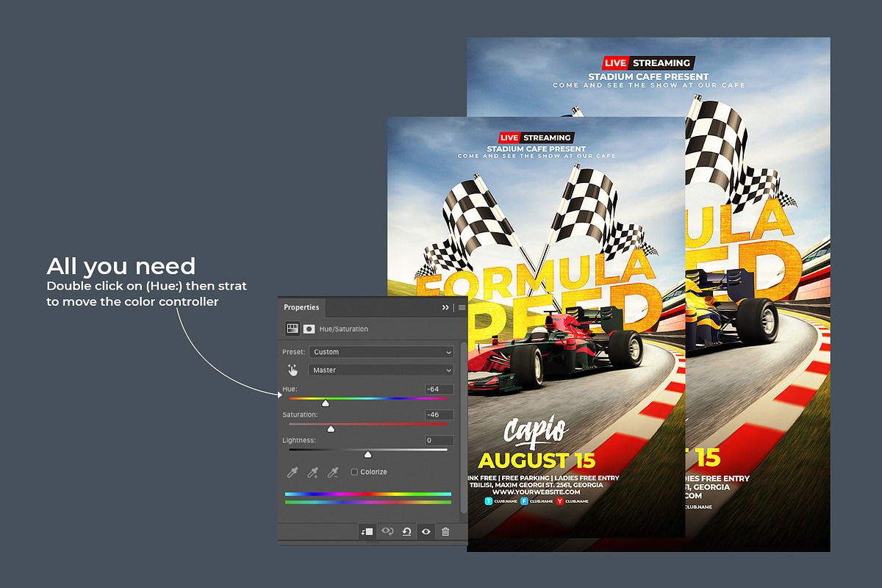Delete the adjustment layer via trash icon
882x588 pixels.
(x=446, y=531)
